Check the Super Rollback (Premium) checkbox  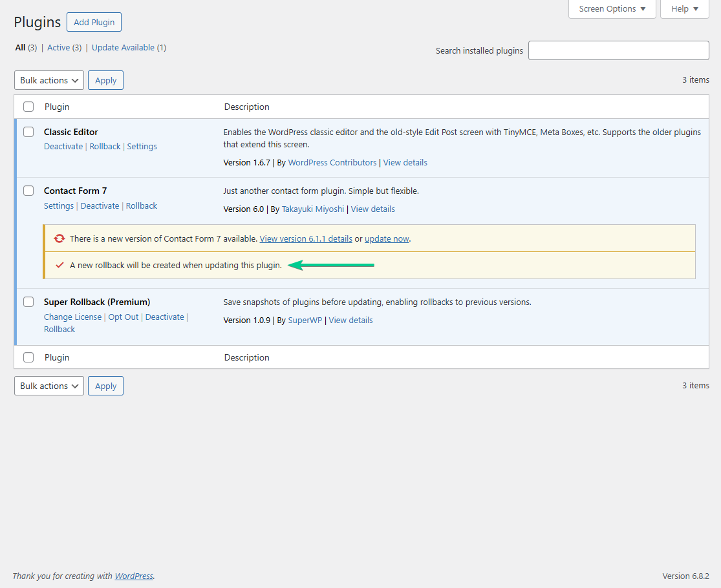28,302
